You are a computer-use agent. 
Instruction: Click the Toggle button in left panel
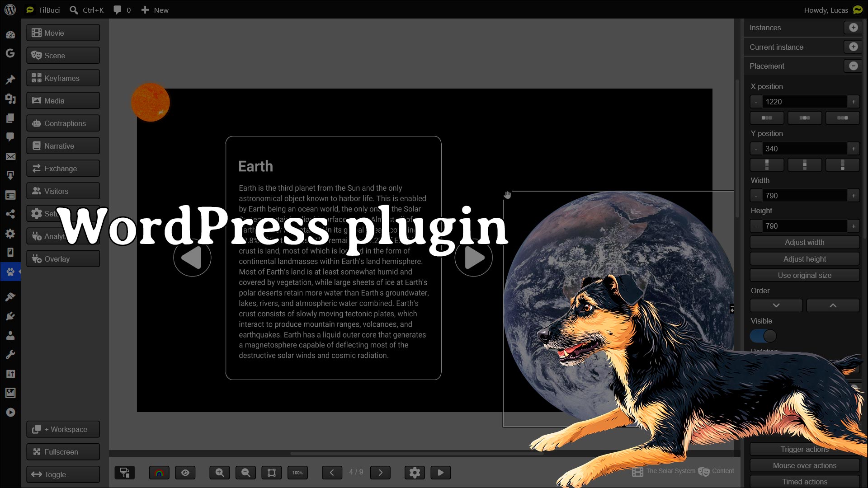63,474
